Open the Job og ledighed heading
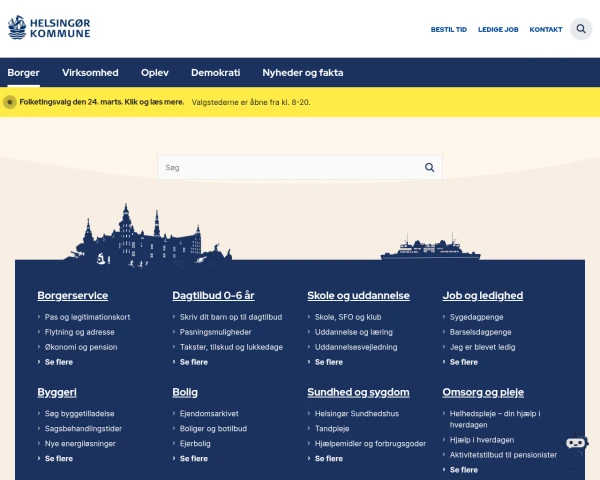 point(483,296)
